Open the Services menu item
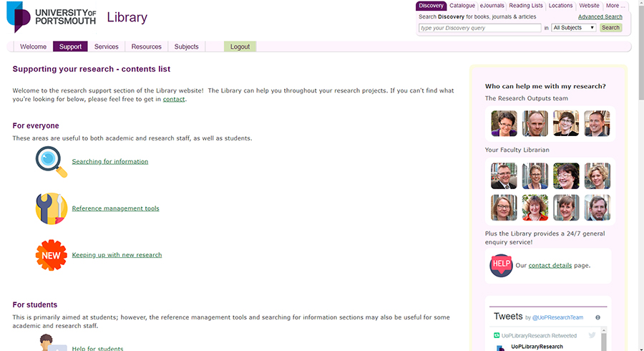644x351 pixels. tap(106, 47)
